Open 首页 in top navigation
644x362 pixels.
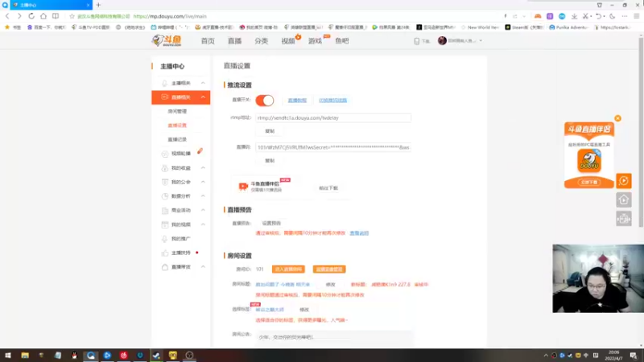click(208, 41)
